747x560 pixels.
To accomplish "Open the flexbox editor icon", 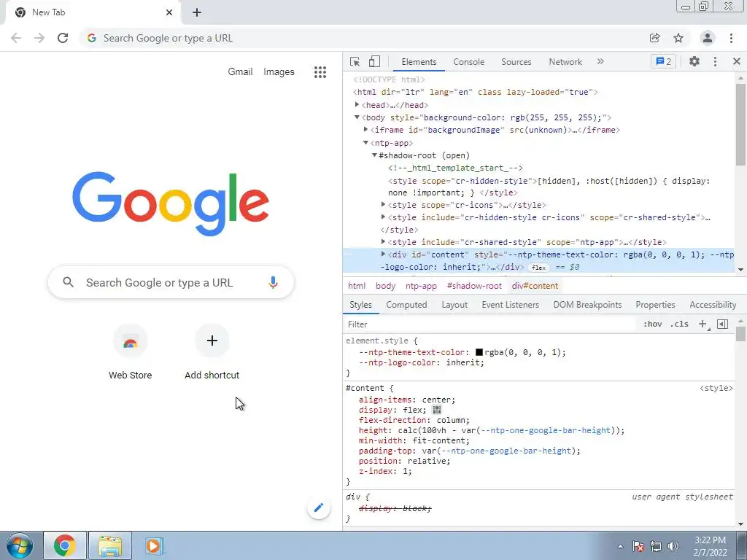I will (436, 410).
